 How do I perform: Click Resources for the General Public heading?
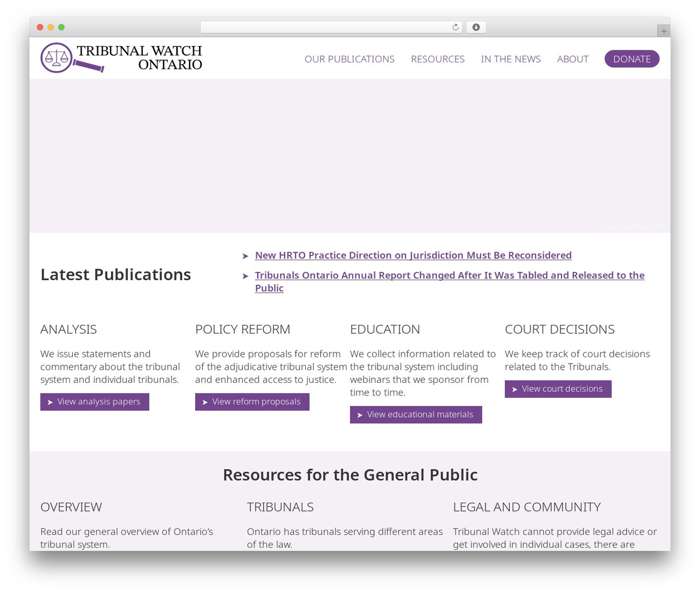[x=350, y=475]
